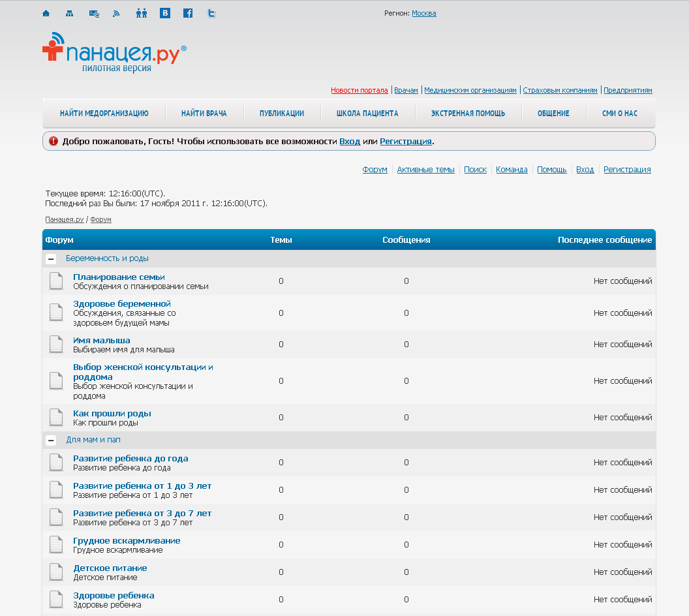Click Вход in forum navigation row

[x=585, y=170]
